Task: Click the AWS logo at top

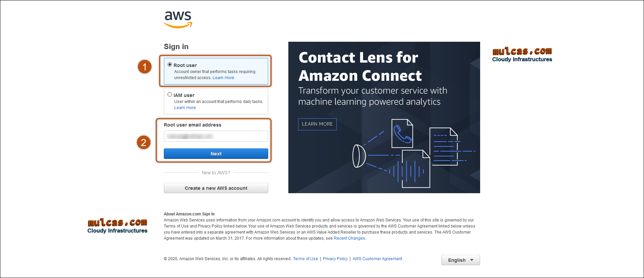Action: tap(178, 19)
